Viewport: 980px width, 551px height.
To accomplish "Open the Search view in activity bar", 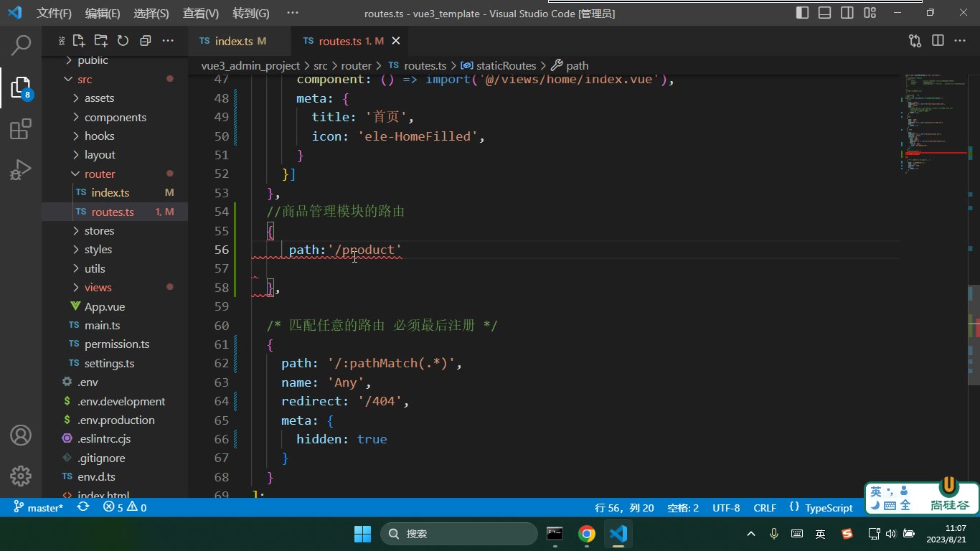I will coord(21,45).
